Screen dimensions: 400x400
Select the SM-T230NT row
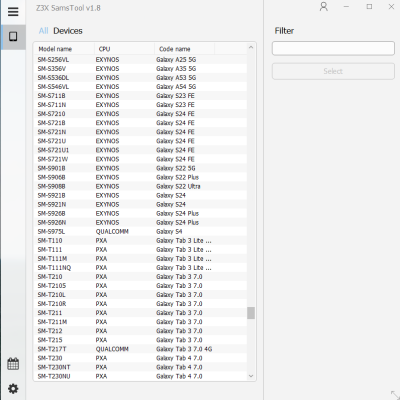[140, 367]
